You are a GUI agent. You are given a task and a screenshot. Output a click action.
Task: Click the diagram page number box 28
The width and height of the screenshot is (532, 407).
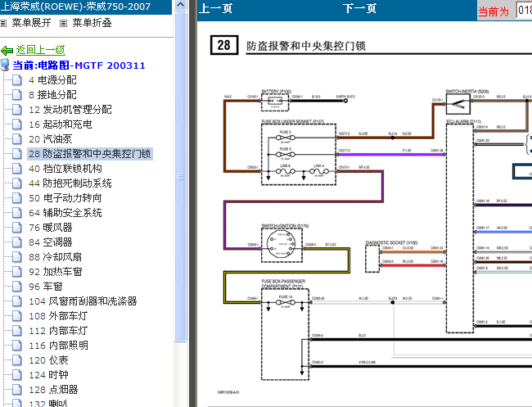click(x=224, y=45)
